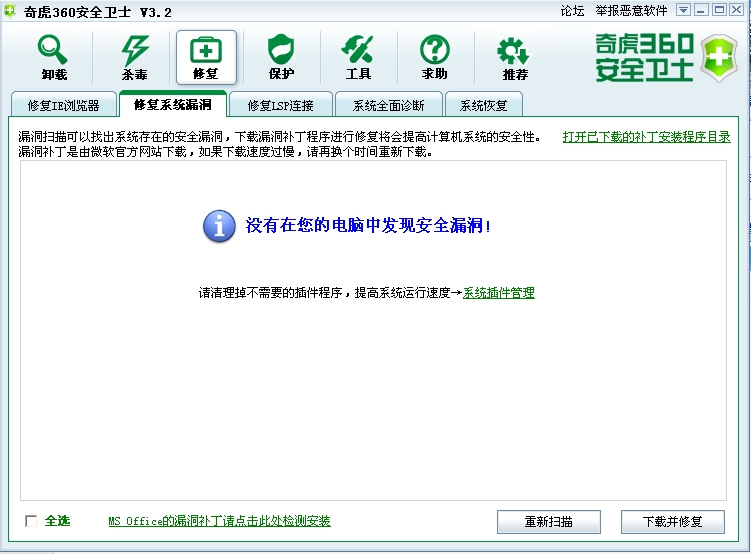The image size is (751, 554).
Task: Click the small 360 icon in title bar
Action: pyautogui.click(x=10, y=11)
